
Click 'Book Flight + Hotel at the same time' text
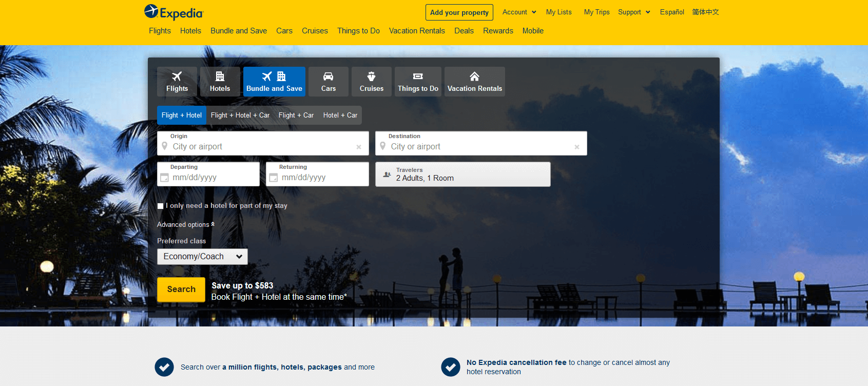coord(279,297)
